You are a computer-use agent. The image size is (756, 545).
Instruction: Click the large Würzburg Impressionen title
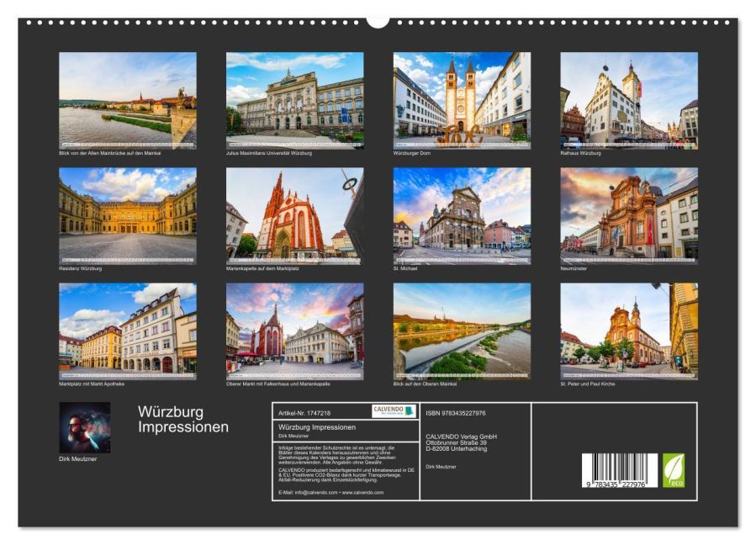point(182,420)
